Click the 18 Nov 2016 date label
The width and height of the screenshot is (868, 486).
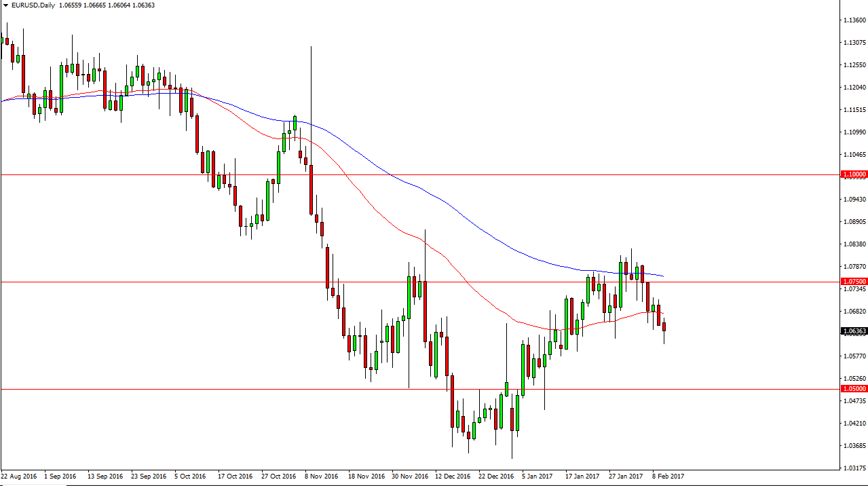(x=365, y=476)
